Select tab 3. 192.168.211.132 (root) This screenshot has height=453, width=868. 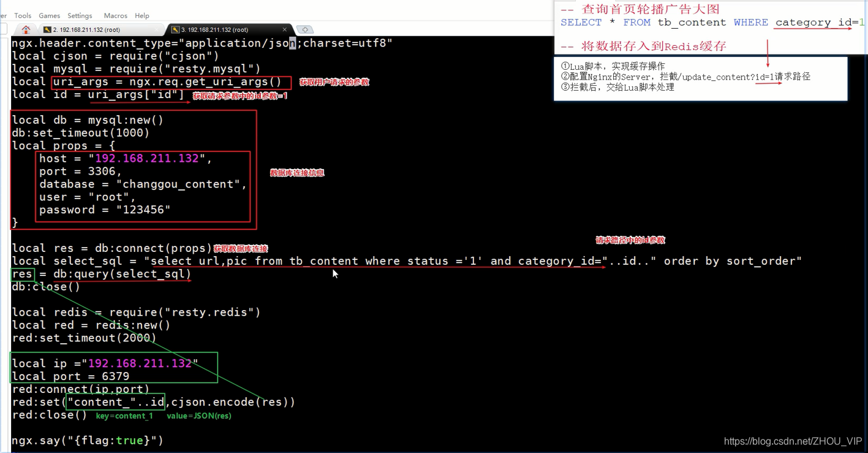click(214, 29)
